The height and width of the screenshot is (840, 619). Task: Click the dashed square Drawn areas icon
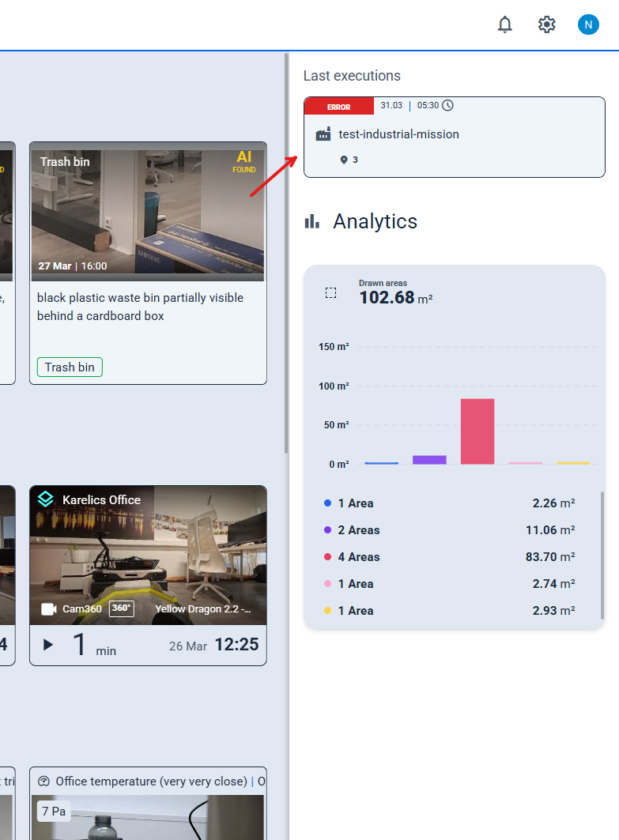(330, 292)
